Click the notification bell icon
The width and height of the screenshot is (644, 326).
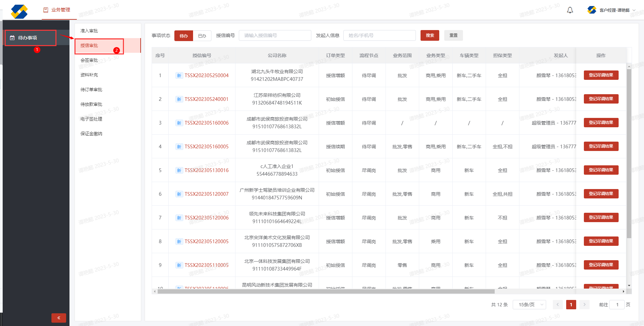[x=570, y=10]
